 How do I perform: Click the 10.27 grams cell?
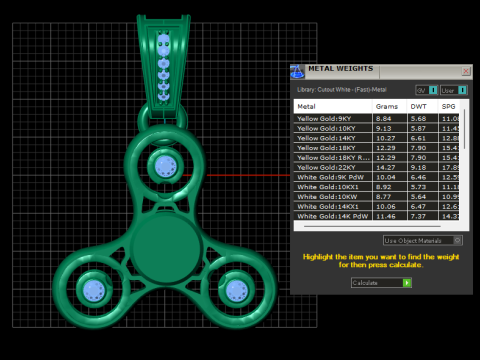pos(389,138)
